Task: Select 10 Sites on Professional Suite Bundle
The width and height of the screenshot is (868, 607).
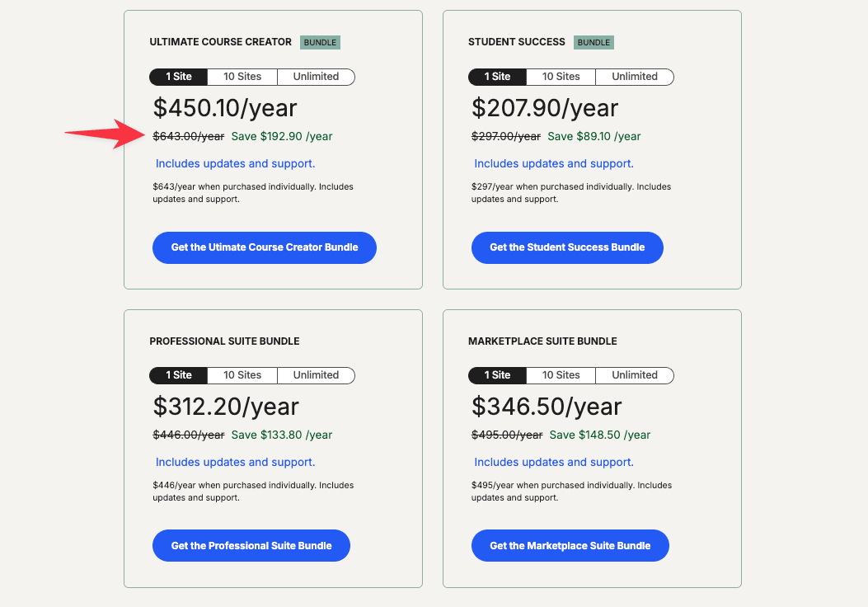Action: pyautogui.click(x=242, y=375)
